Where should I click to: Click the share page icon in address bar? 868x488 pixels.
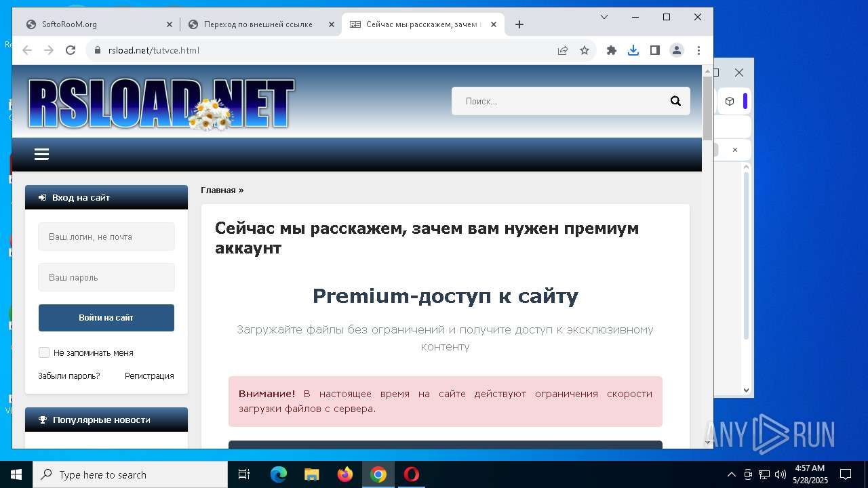pyautogui.click(x=563, y=50)
